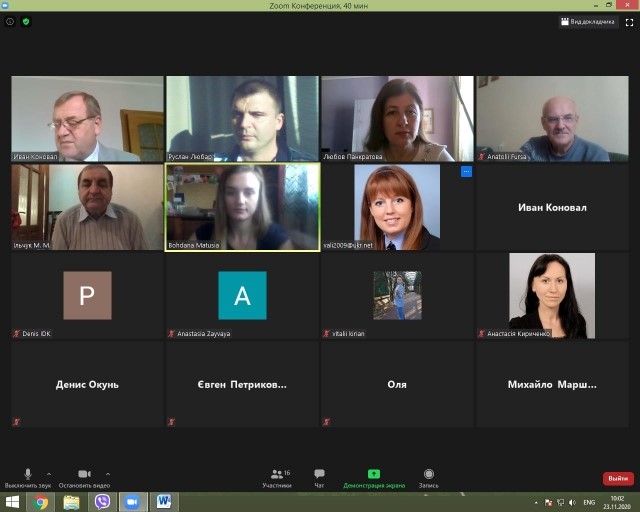The width and height of the screenshot is (640, 512).
Task: Select vitalii kirian profile picture
Action: click(x=398, y=295)
